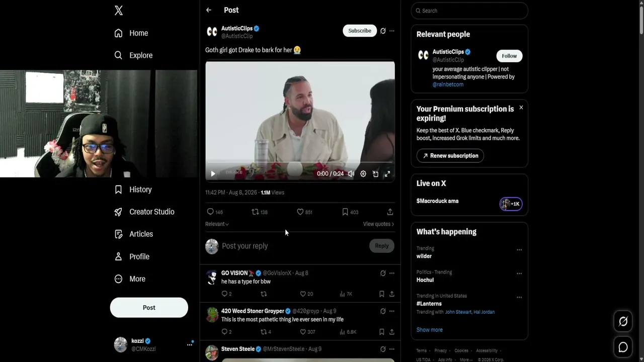
Task: Enable picture-in-picture for the video
Action: coord(375,174)
